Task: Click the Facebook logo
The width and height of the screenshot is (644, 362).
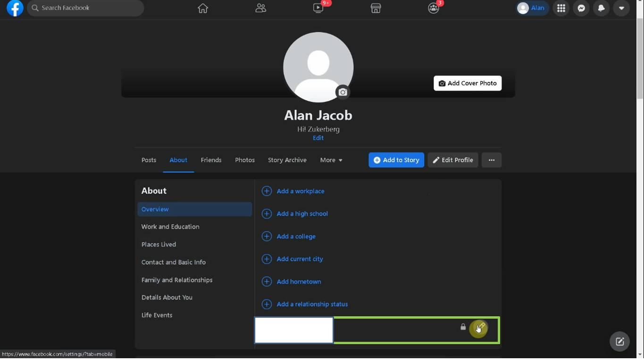Action: 15,8
